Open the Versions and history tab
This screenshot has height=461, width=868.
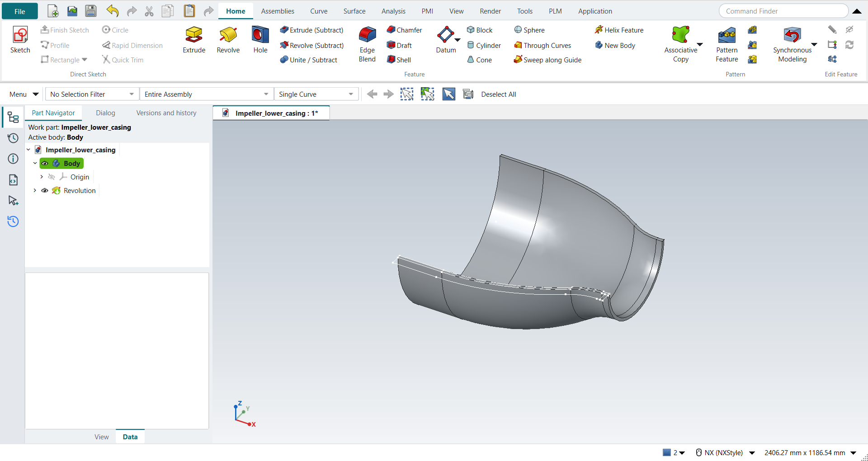coord(166,113)
